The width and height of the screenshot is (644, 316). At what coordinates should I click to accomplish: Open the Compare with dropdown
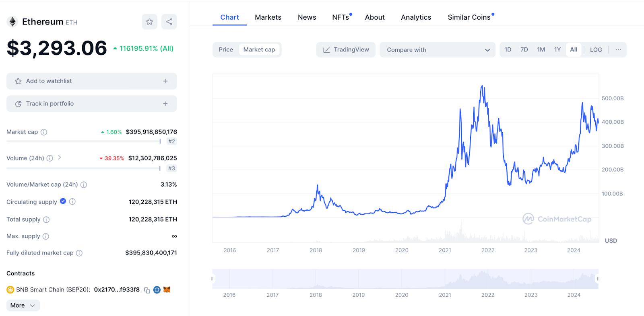(438, 50)
